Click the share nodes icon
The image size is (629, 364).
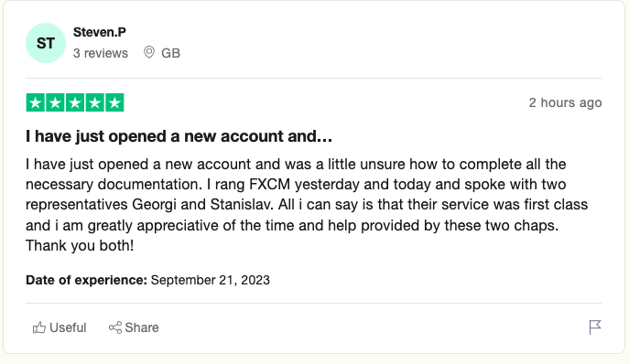pos(115,327)
